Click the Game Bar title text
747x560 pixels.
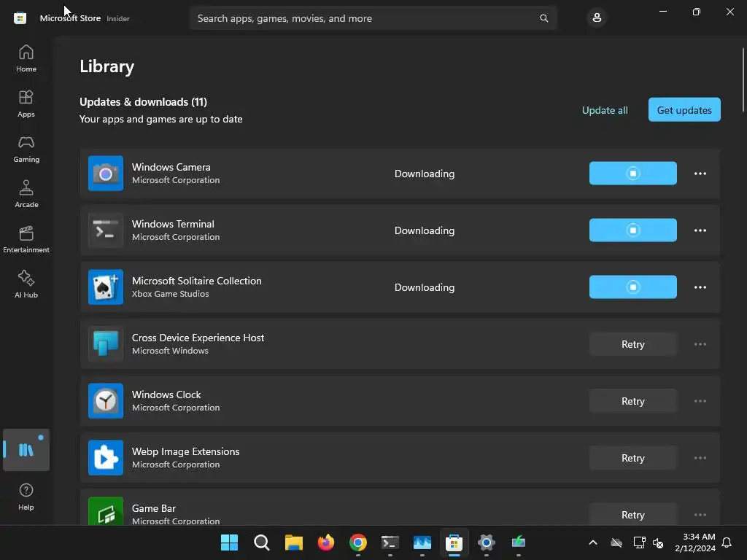(154, 508)
